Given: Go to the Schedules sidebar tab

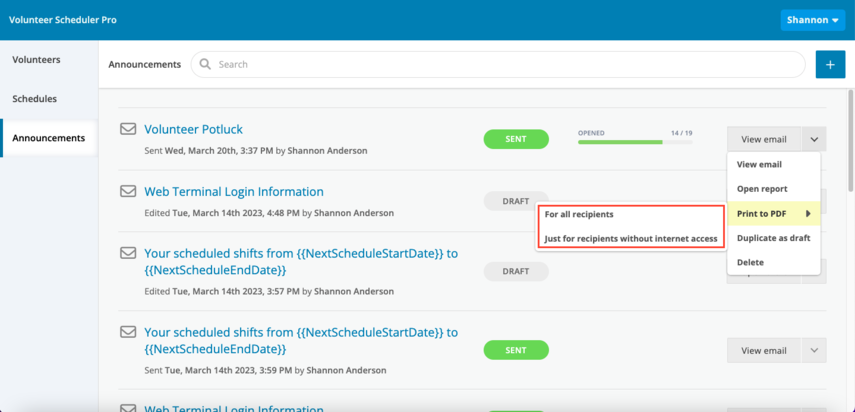Looking at the screenshot, I should pos(49,99).
